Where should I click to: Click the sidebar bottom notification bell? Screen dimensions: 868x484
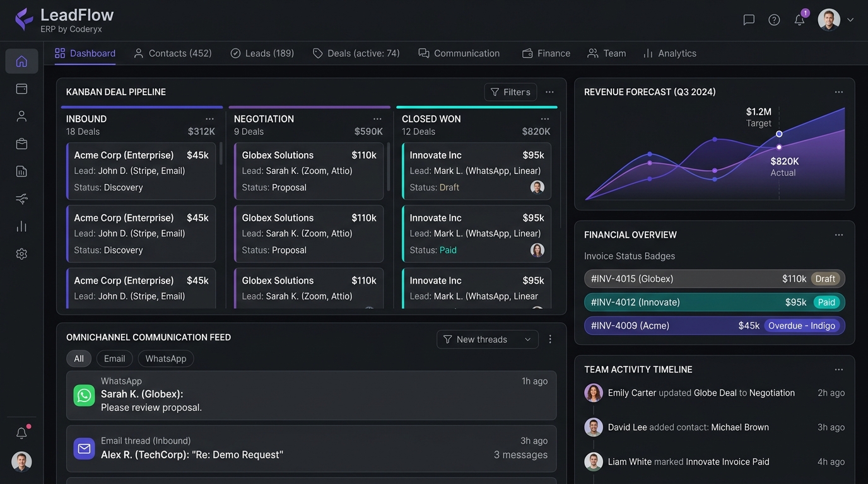click(x=22, y=433)
